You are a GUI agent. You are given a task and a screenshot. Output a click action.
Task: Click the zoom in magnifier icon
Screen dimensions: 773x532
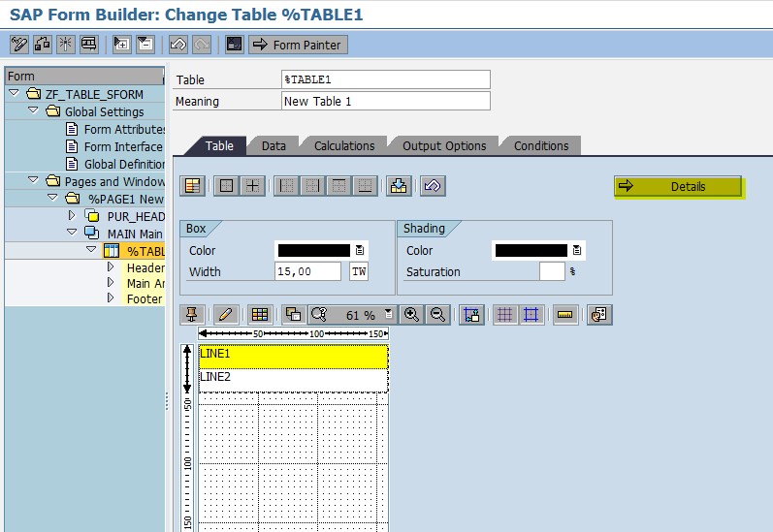tap(411, 314)
